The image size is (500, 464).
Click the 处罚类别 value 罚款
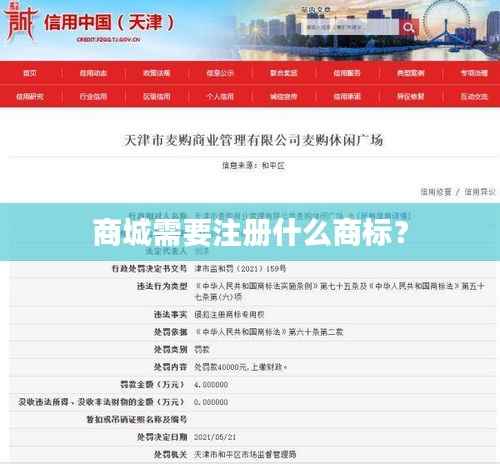[202, 350]
